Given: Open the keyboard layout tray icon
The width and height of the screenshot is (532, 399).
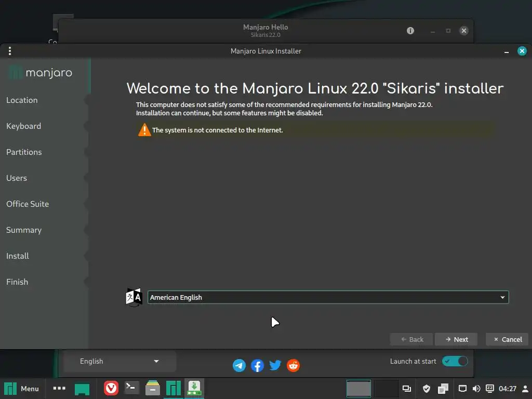Looking at the screenshot, I should [489, 389].
